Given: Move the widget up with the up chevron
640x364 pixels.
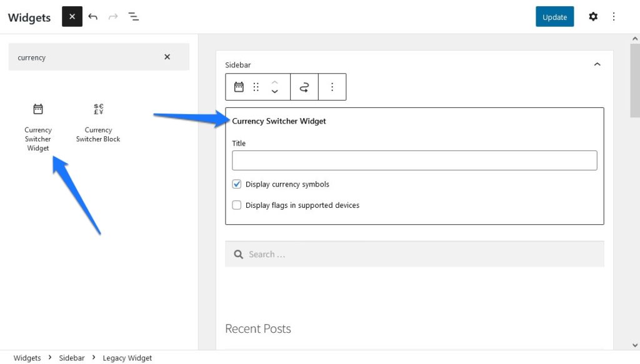Looking at the screenshot, I should (275, 82).
